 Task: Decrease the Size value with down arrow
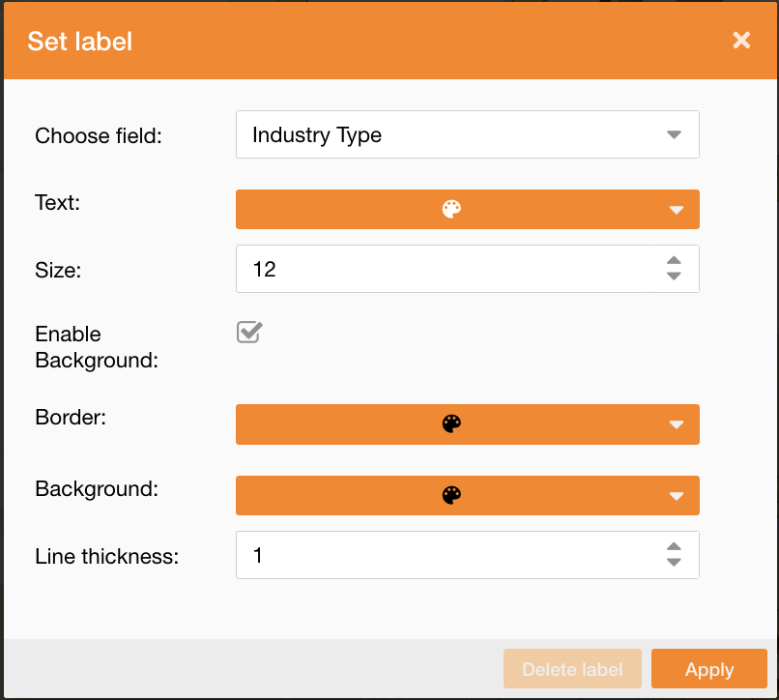point(674,276)
